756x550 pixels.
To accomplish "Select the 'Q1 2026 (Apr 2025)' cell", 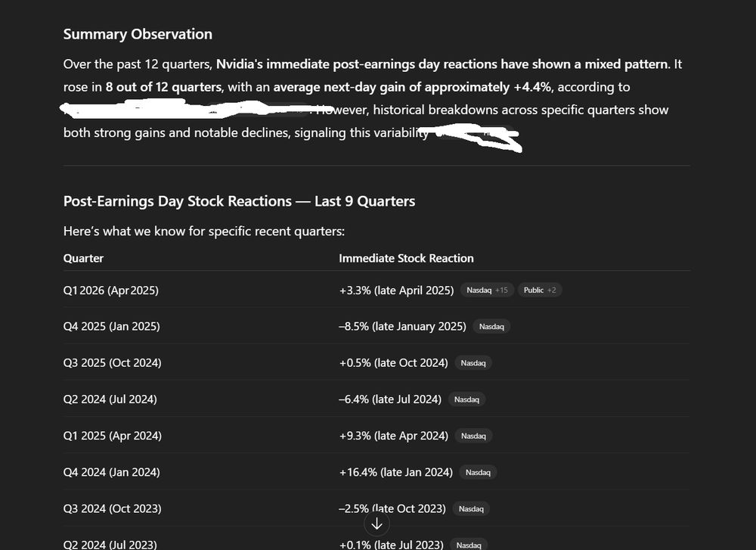I will pos(111,291).
